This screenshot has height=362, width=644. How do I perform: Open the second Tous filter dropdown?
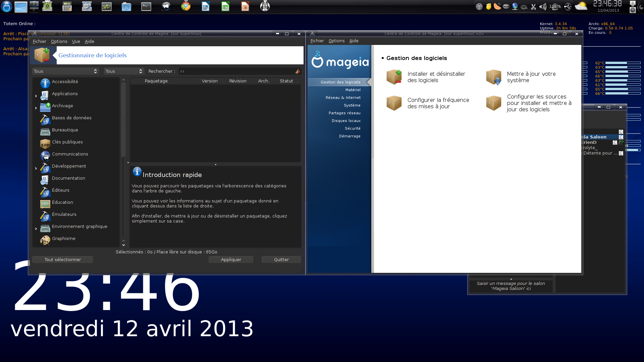(x=124, y=71)
